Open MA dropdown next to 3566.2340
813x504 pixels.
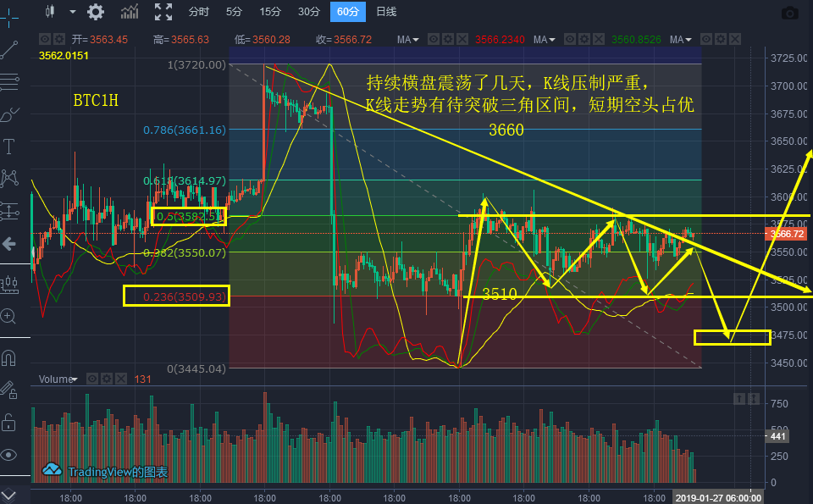545,40
